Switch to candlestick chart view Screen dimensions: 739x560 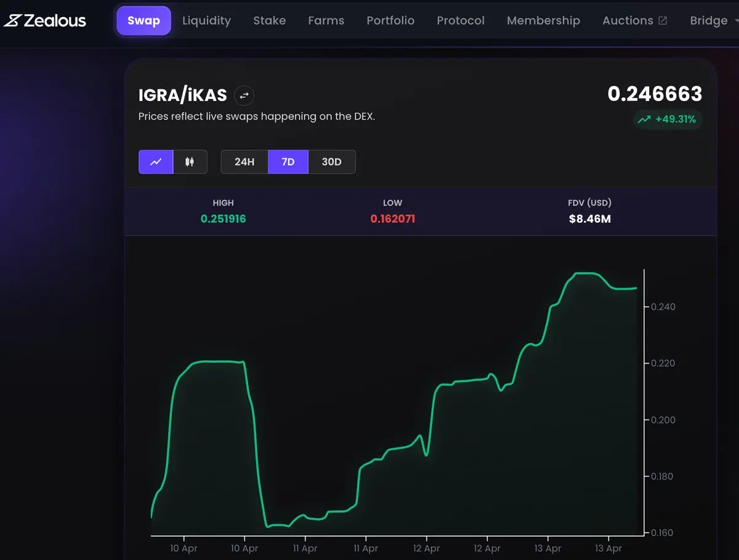click(190, 162)
